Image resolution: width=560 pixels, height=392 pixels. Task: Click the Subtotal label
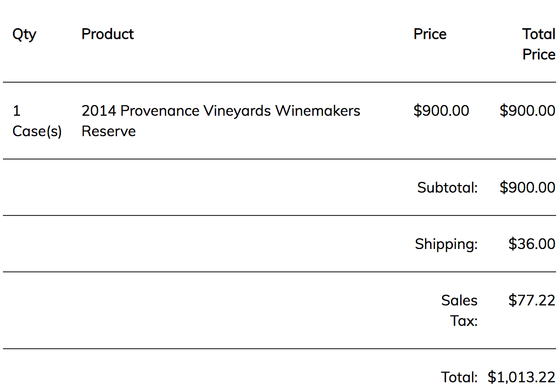pyautogui.click(x=447, y=188)
